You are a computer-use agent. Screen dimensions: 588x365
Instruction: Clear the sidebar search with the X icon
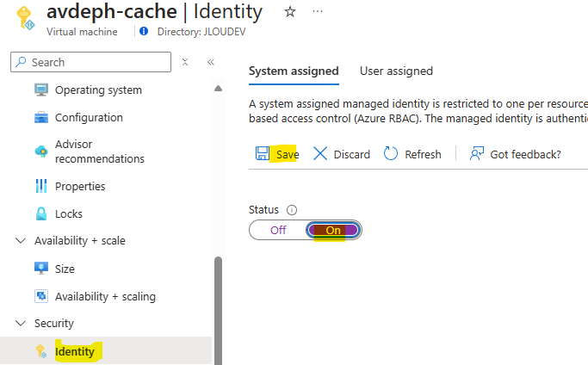tap(185, 62)
